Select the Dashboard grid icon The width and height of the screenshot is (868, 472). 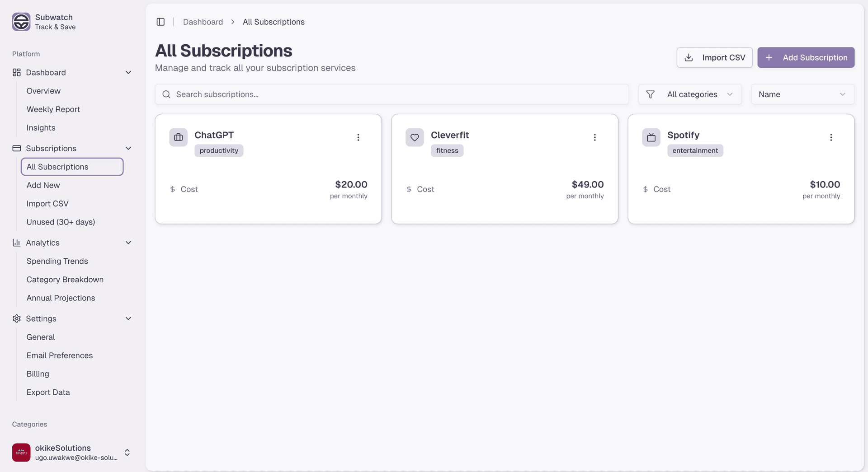[x=16, y=72]
